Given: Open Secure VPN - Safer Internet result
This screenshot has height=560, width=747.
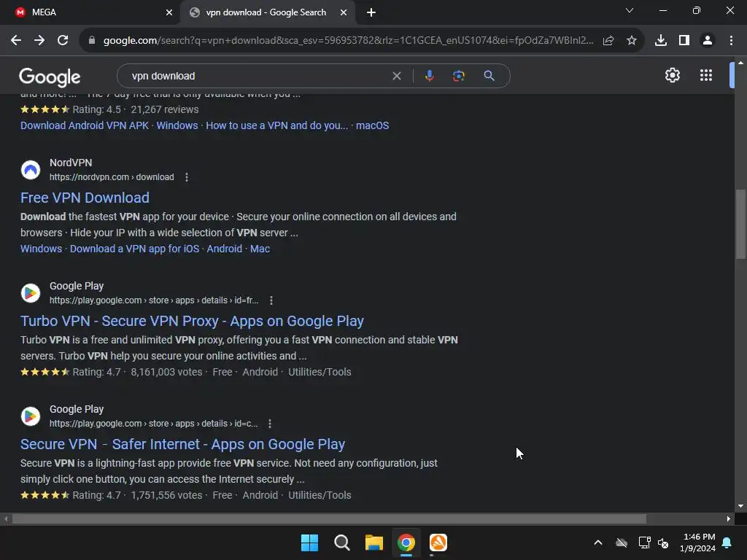Looking at the screenshot, I should pyautogui.click(x=182, y=444).
